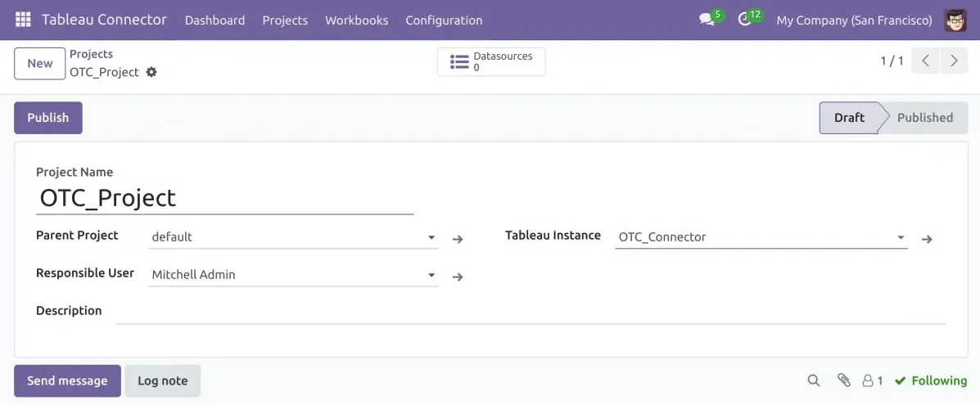Open company switcher My Company (San Francisco)
Screen dimensions: 980x405
point(854,20)
